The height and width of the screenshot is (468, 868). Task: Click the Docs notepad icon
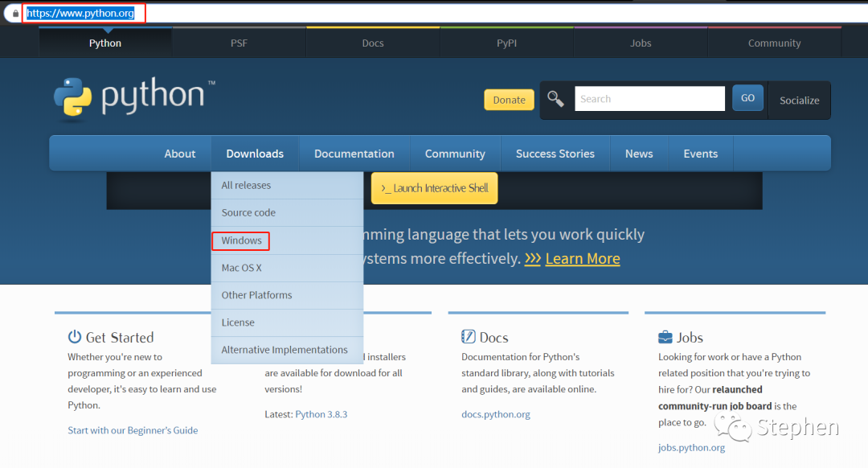tap(469, 337)
